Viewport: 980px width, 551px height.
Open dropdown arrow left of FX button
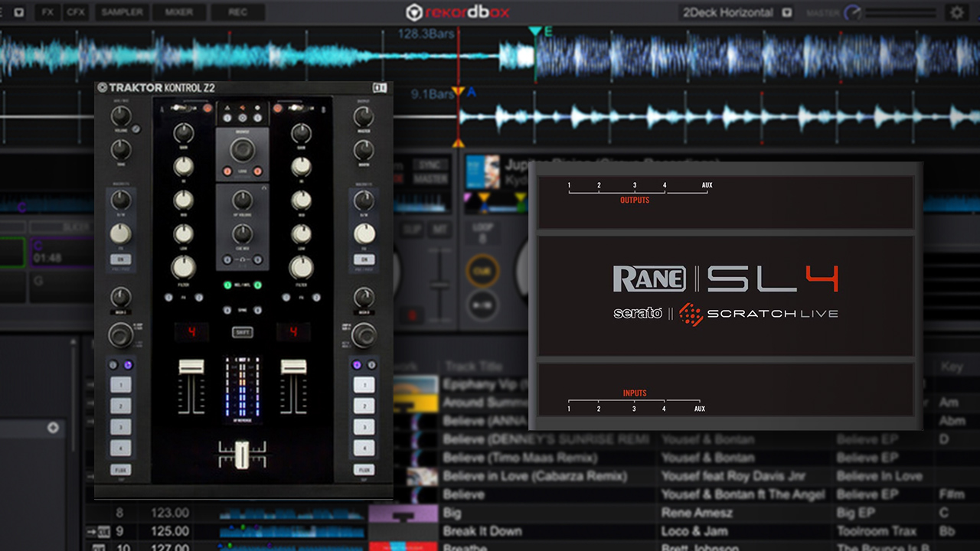(18, 12)
